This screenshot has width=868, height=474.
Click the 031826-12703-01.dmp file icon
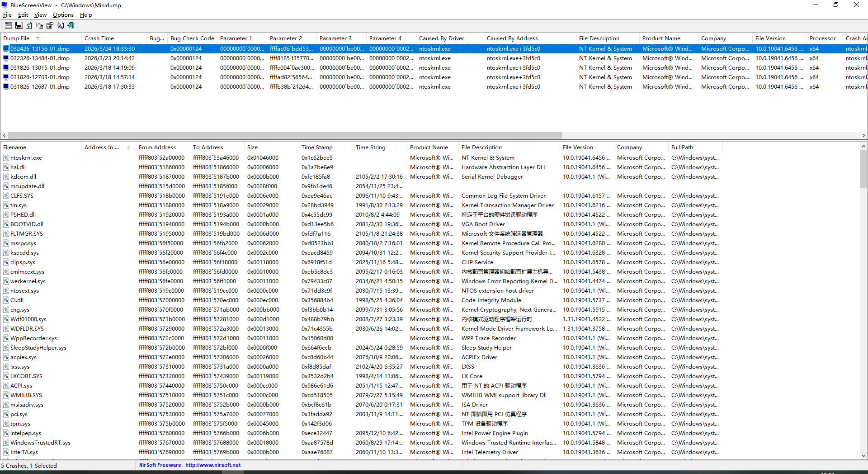[x=6, y=77]
